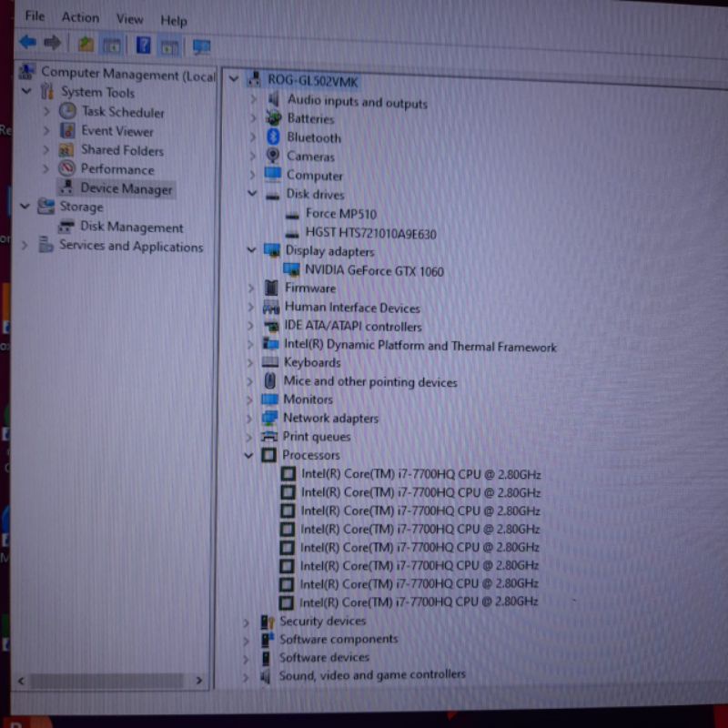Select Task Scheduler in the tree
The height and width of the screenshot is (728, 728).
[x=123, y=112]
